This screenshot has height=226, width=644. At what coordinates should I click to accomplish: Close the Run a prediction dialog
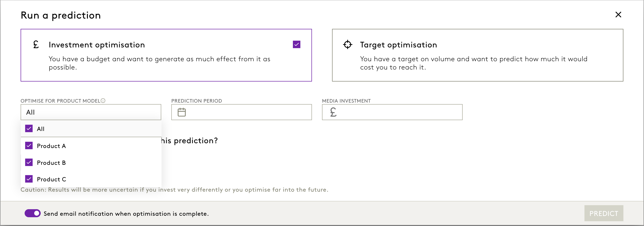[618, 15]
